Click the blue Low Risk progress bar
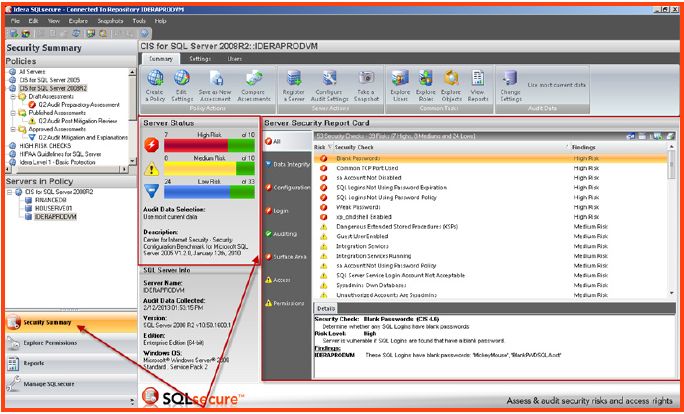Viewport: 684px width, 414px height. pos(209,192)
